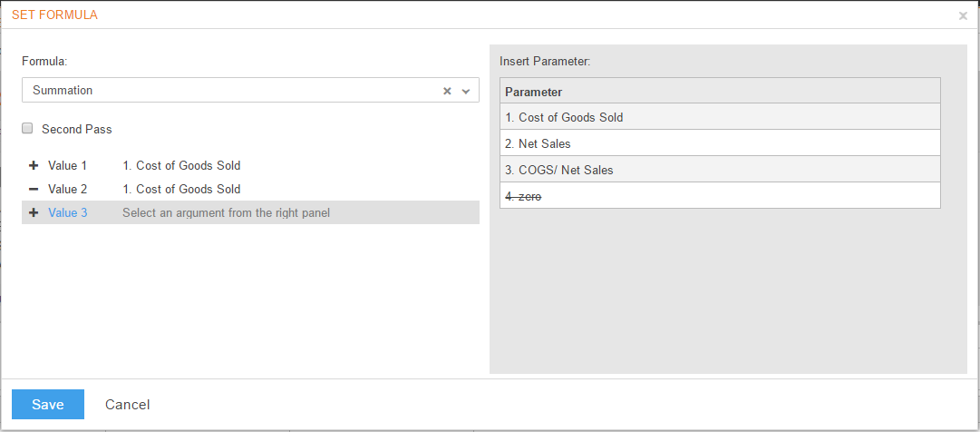This screenshot has height=432, width=980.
Task: Click the plus sign icon for Value 3
Action: click(34, 213)
